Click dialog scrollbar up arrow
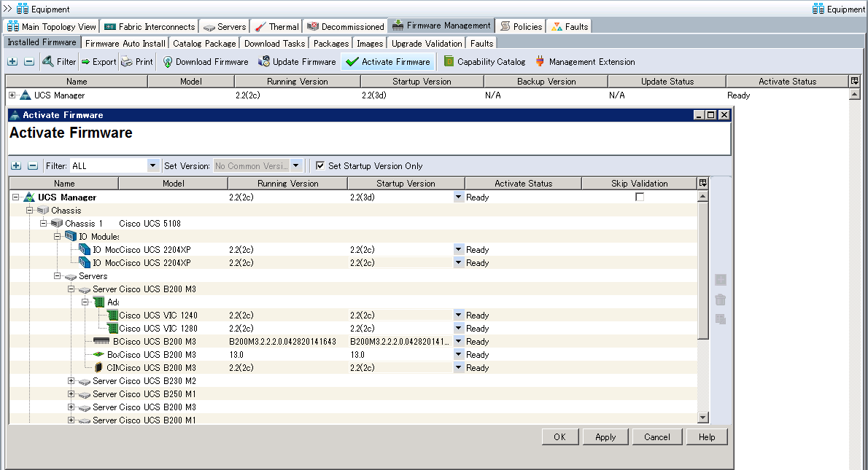Viewport: 868px width, 470px height. point(703,196)
